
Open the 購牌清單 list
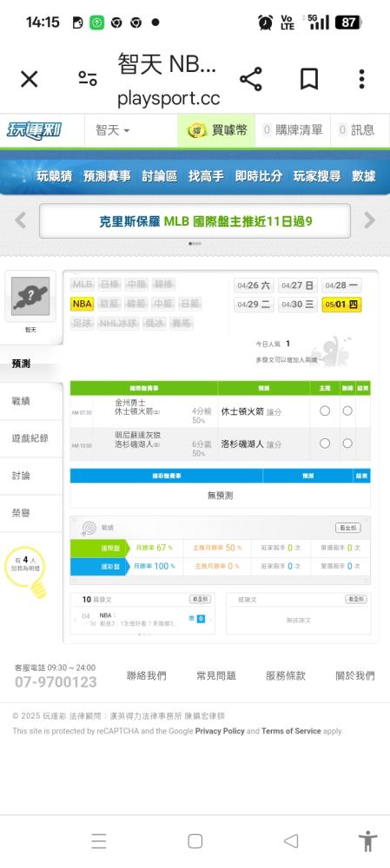[x=293, y=130]
